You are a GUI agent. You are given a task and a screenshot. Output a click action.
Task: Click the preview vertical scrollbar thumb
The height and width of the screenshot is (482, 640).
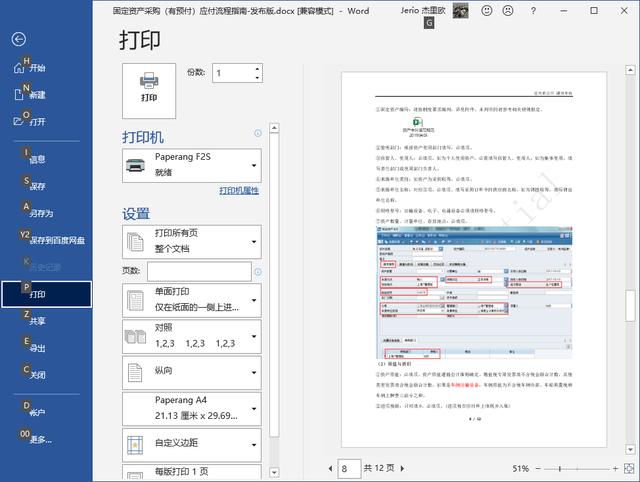point(630,305)
